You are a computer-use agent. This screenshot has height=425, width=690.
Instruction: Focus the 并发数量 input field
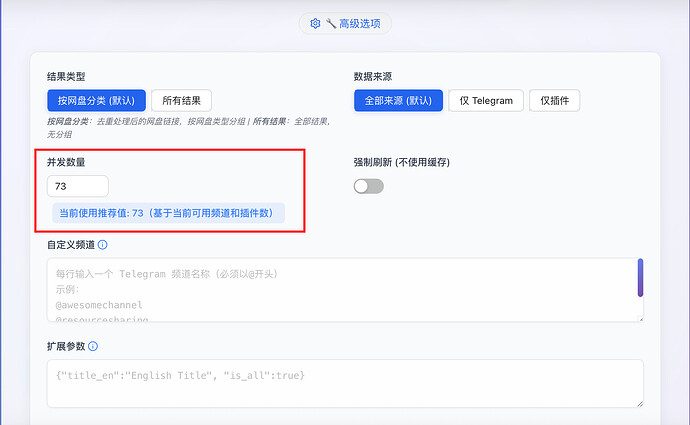click(78, 186)
